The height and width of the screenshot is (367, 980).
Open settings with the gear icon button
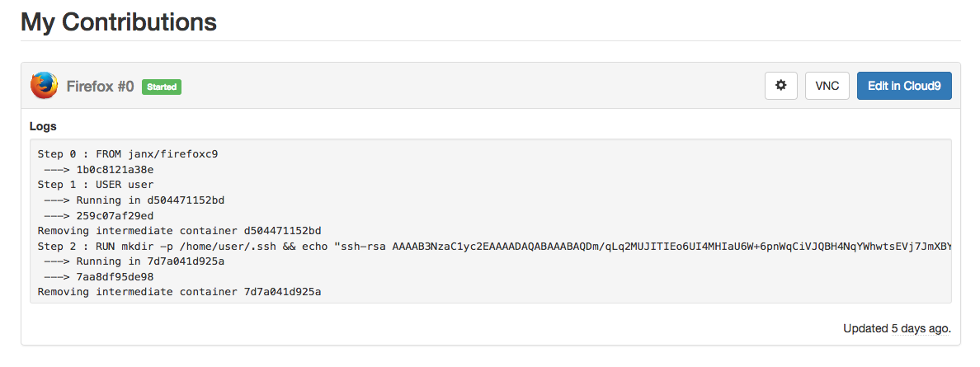(781, 86)
